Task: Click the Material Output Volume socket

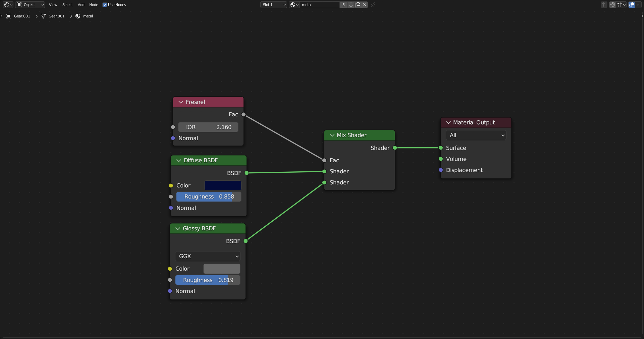Action: 441,159
